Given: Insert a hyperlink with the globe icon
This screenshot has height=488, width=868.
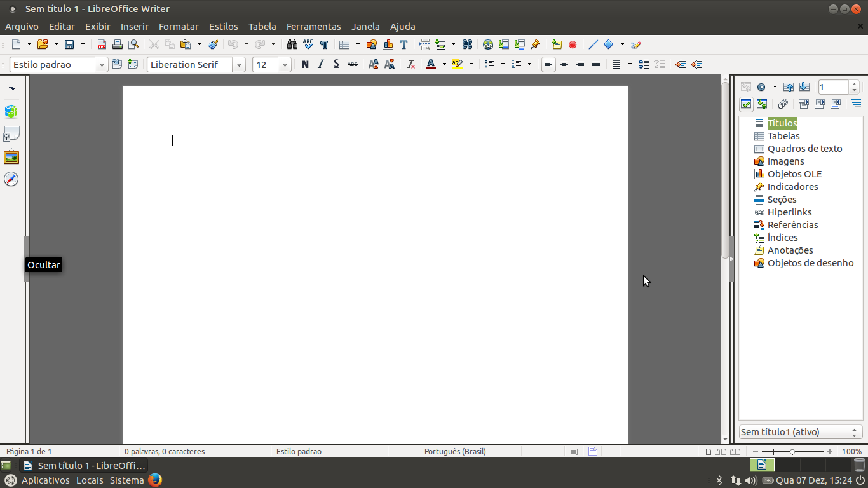Looking at the screenshot, I should pyautogui.click(x=488, y=44).
